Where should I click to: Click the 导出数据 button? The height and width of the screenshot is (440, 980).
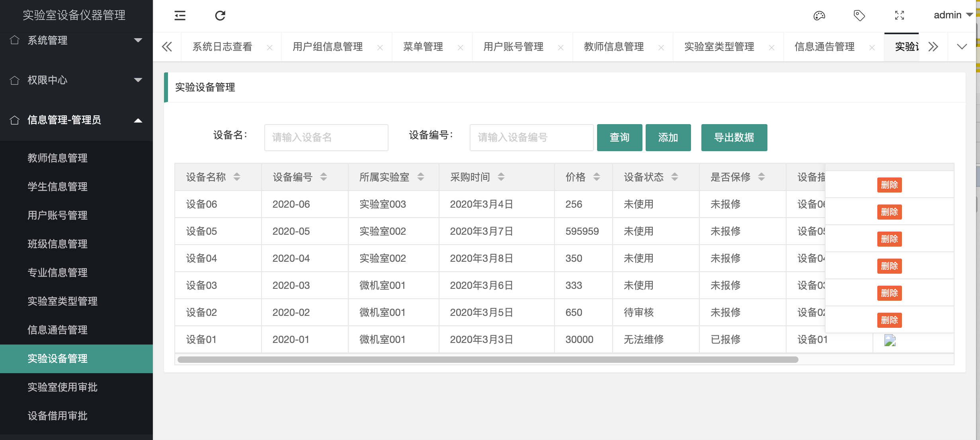pyautogui.click(x=734, y=137)
